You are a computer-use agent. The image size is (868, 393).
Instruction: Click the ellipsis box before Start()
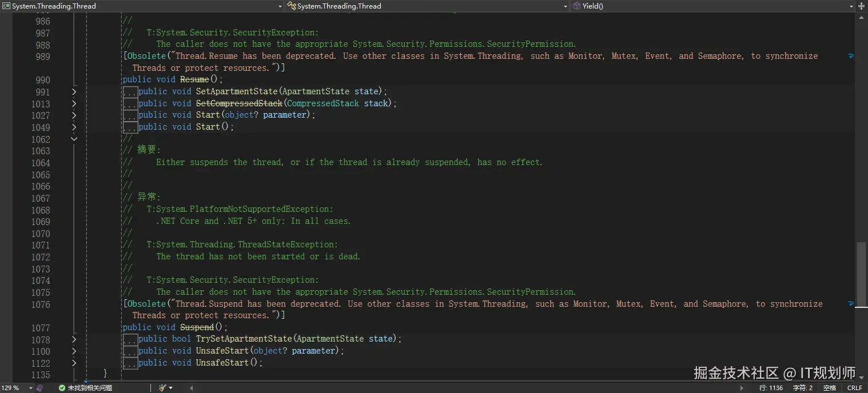(130, 127)
